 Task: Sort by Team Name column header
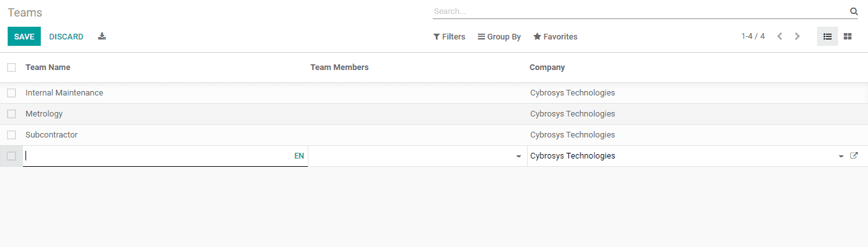(x=48, y=67)
